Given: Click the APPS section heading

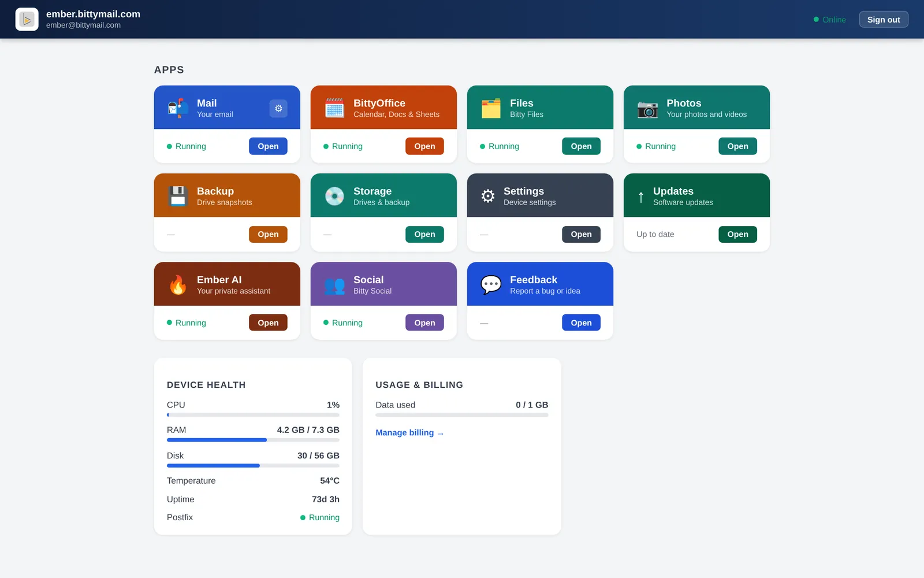Looking at the screenshot, I should coord(169,70).
